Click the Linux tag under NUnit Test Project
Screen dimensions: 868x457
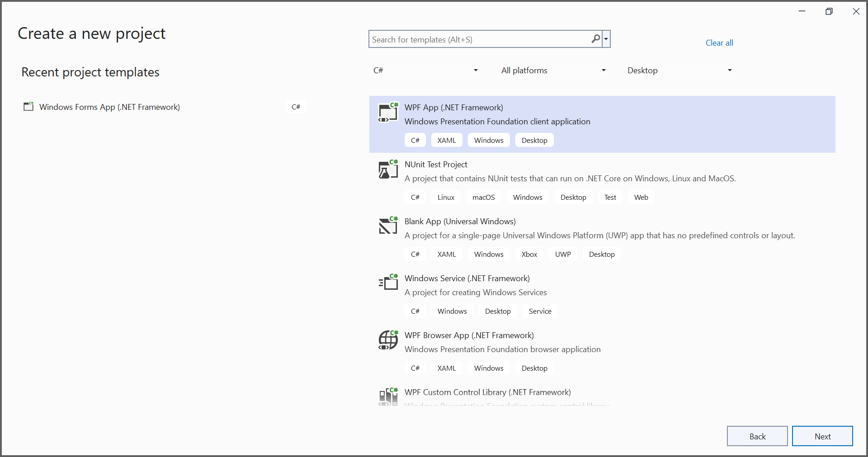pyautogui.click(x=446, y=198)
